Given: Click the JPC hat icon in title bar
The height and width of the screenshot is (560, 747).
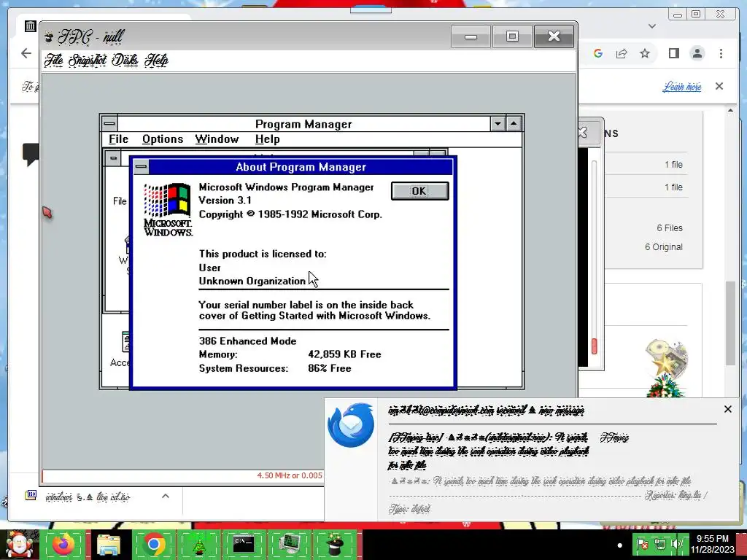Looking at the screenshot, I should coord(49,36).
